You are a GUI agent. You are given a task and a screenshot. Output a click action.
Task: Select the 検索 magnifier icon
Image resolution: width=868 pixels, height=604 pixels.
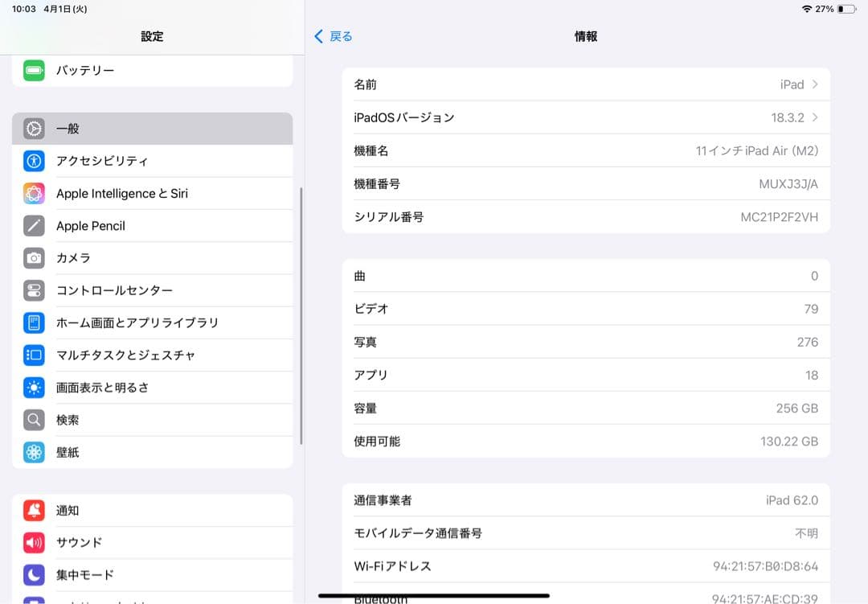point(35,420)
